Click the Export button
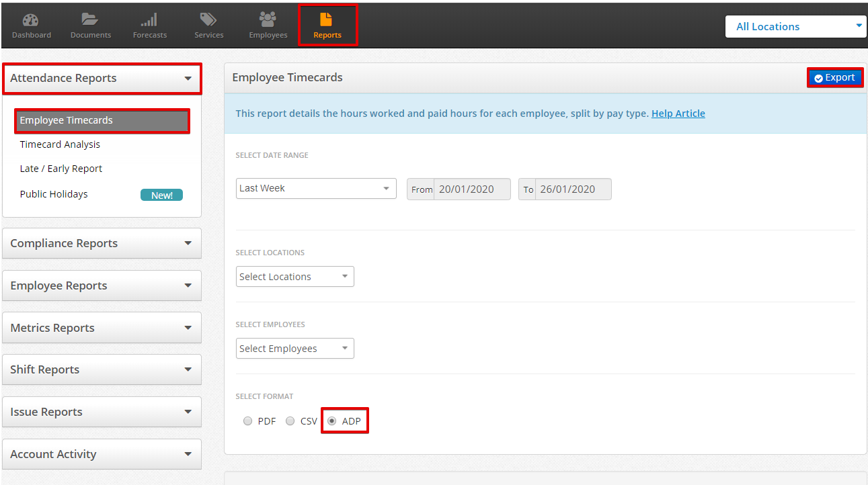Viewport: 868px width, 485px height. point(835,78)
